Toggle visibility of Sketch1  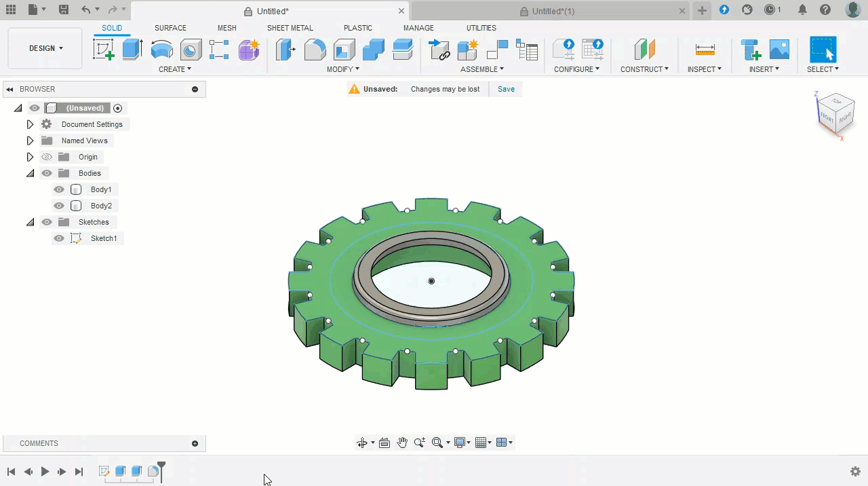coord(59,238)
